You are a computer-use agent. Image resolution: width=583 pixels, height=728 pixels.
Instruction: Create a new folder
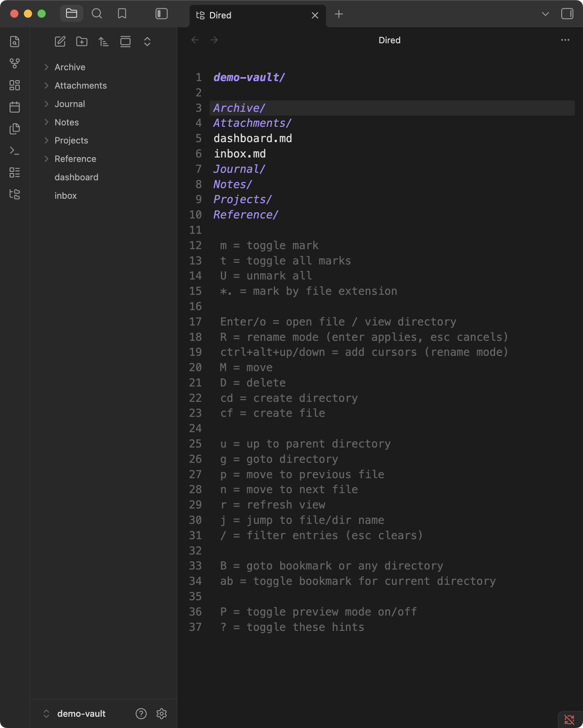82,42
